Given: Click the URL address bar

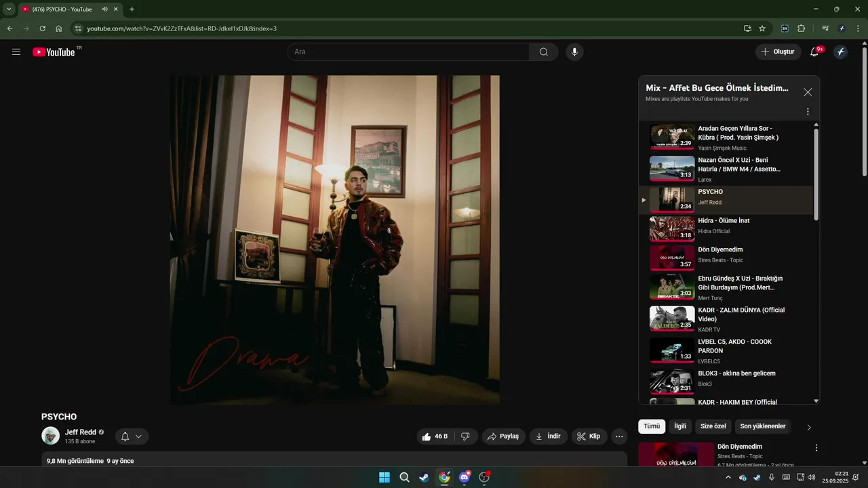Looking at the screenshot, I should (x=407, y=28).
